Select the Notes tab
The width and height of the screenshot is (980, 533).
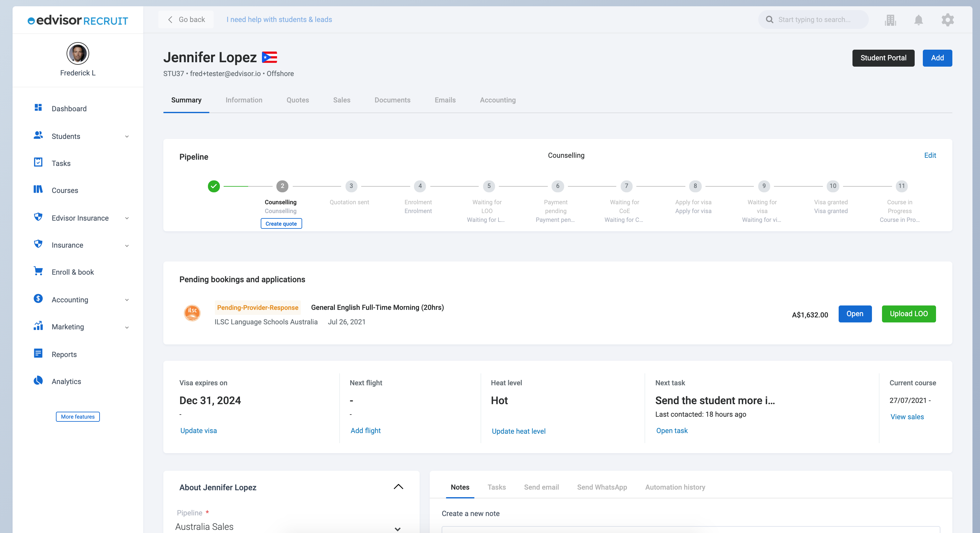pos(460,487)
